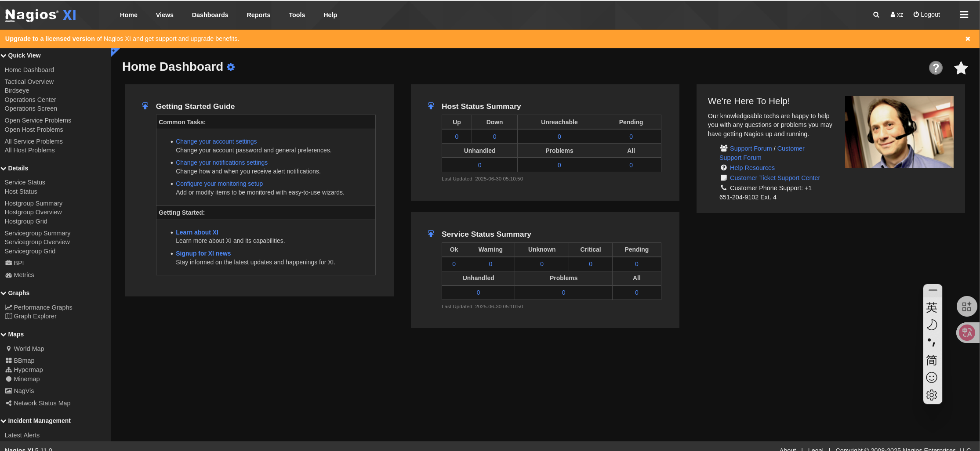Open Minemap
The height and width of the screenshot is (451, 980).
coord(22,379)
